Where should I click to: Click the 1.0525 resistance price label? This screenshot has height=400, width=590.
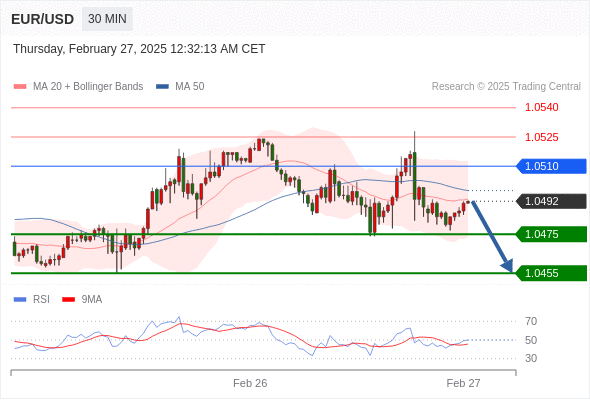click(542, 137)
